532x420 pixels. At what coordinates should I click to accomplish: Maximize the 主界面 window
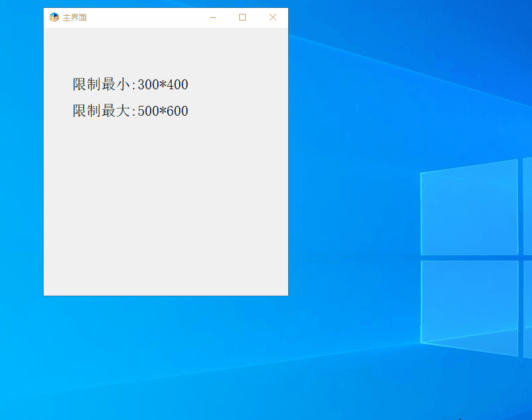(x=243, y=17)
